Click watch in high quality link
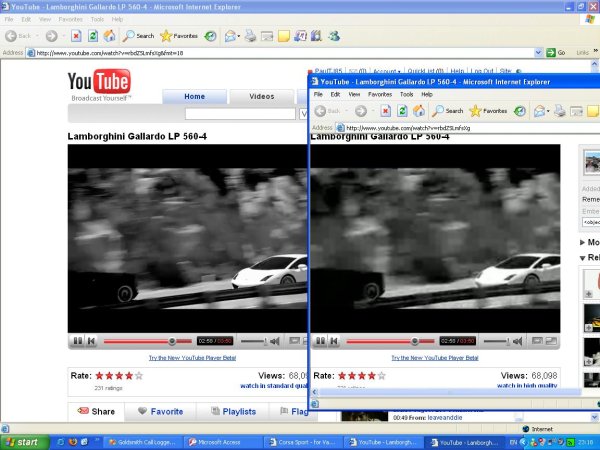The width and height of the screenshot is (600, 450). click(527, 385)
